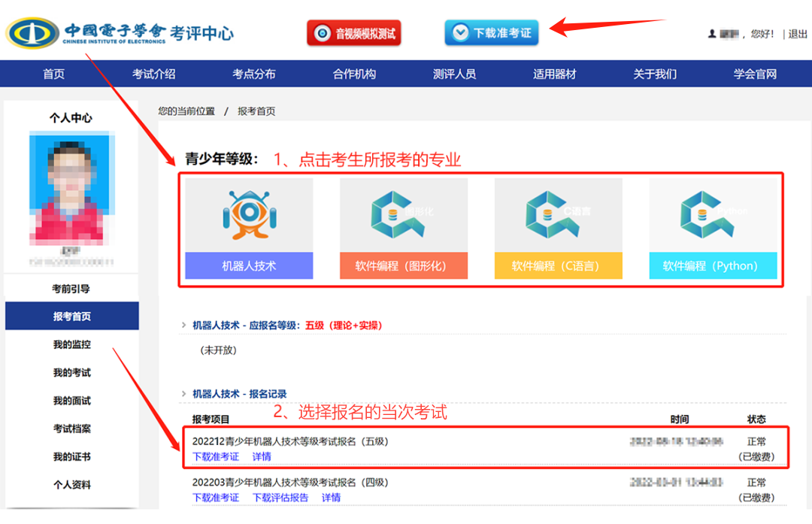Open 我的面试 in sidebar

click(72, 400)
